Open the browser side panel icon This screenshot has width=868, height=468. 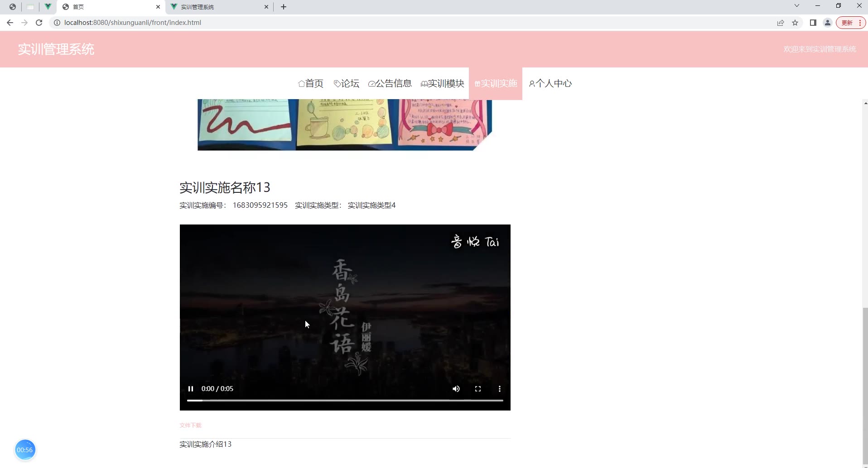pyautogui.click(x=813, y=23)
